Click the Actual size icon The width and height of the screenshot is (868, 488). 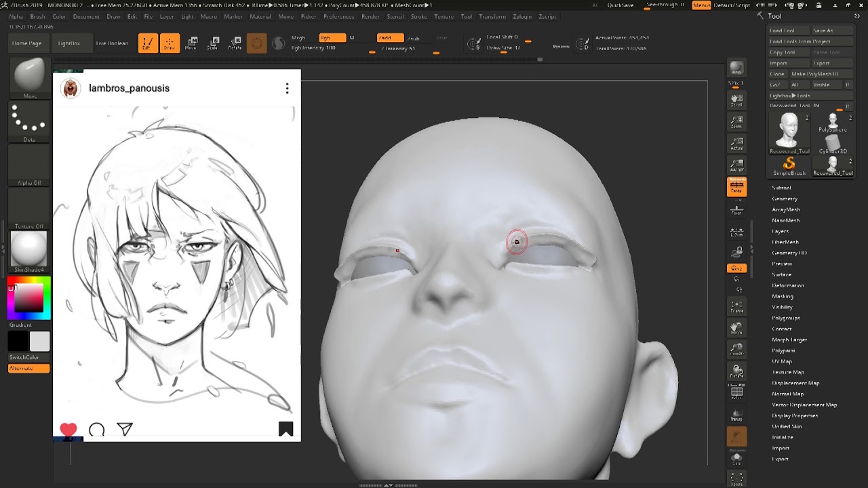[736, 144]
